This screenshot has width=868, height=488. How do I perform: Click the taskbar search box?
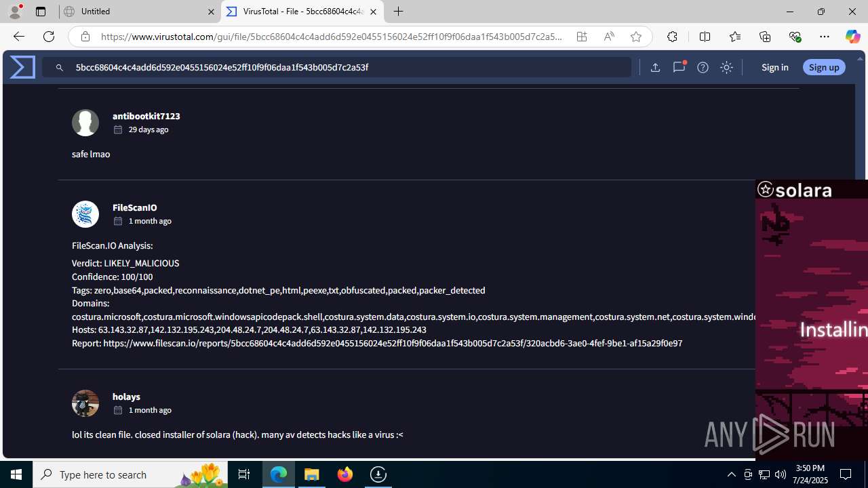tap(130, 474)
